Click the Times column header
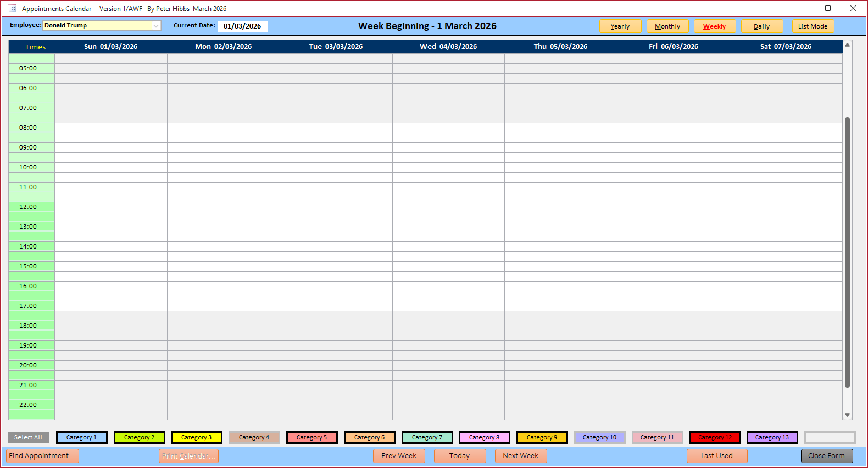The width and height of the screenshot is (868, 468). pos(32,47)
